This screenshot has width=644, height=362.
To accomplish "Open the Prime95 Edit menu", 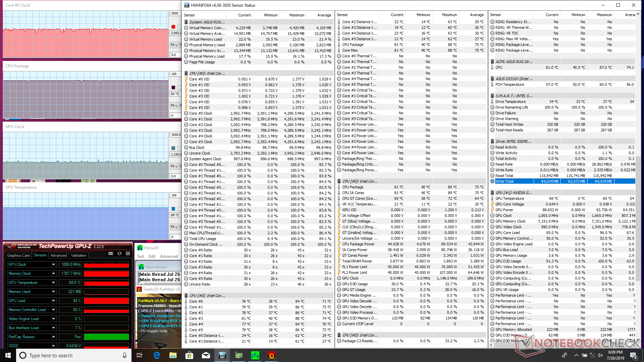I will coord(152,256).
